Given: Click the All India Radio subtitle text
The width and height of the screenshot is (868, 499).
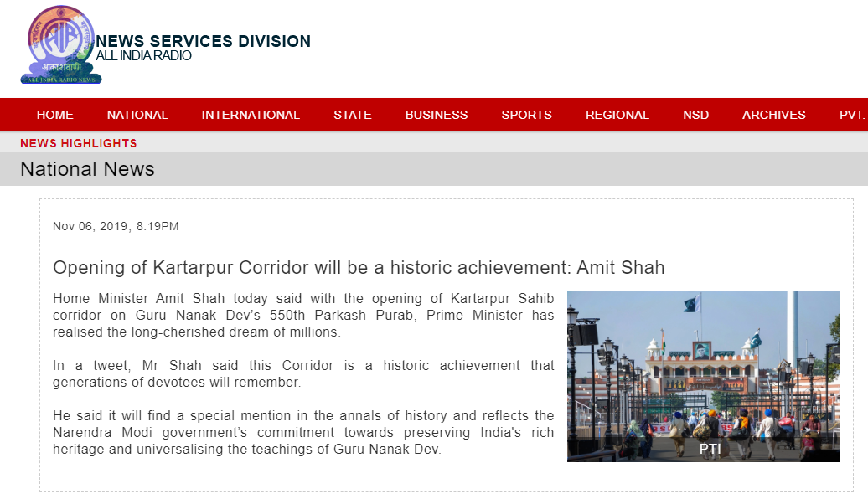Looking at the screenshot, I should [x=143, y=56].
